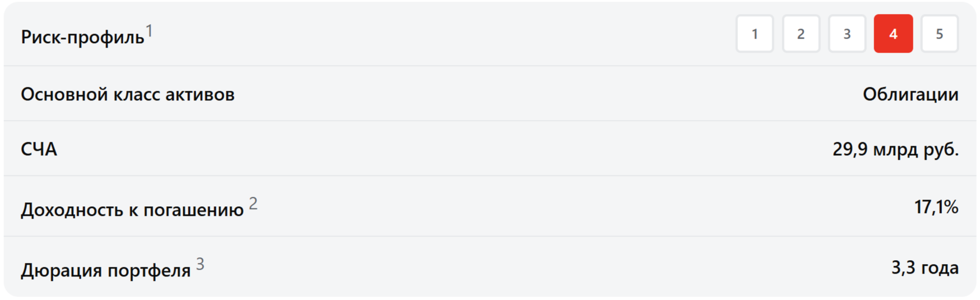The height and width of the screenshot is (300, 980).
Task: Click the 29,9 млрд руб. value
Action: coord(895,149)
